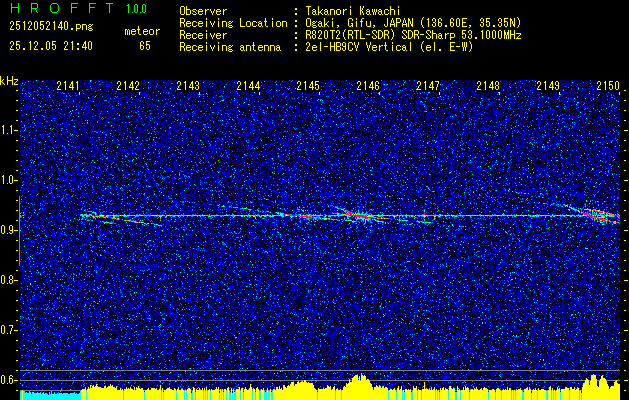Screen dimensions: 629x400
Task: Click time marker 2148
Action: (x=488, y=85)
